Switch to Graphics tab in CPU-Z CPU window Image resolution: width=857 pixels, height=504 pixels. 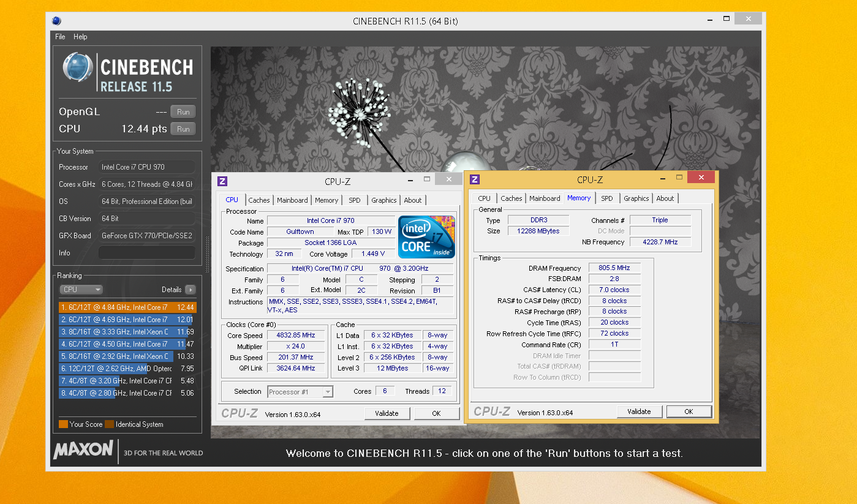click(x=384, y=200)
